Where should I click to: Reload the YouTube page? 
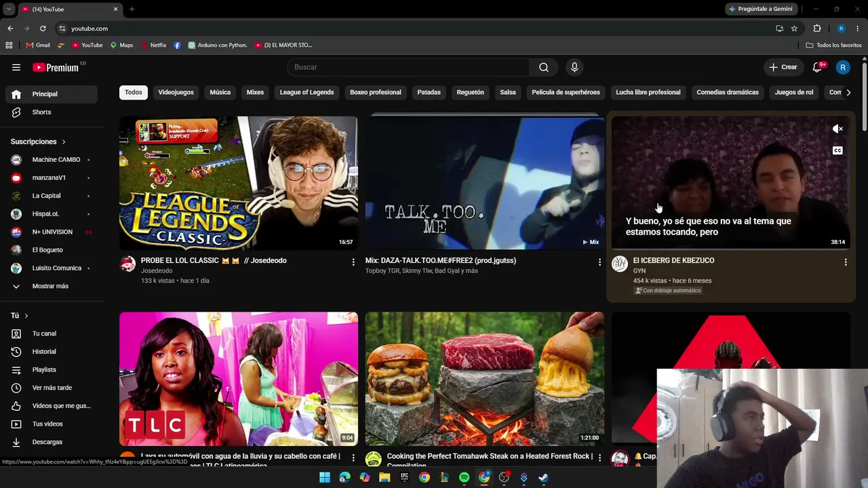[x=43, y=28]
